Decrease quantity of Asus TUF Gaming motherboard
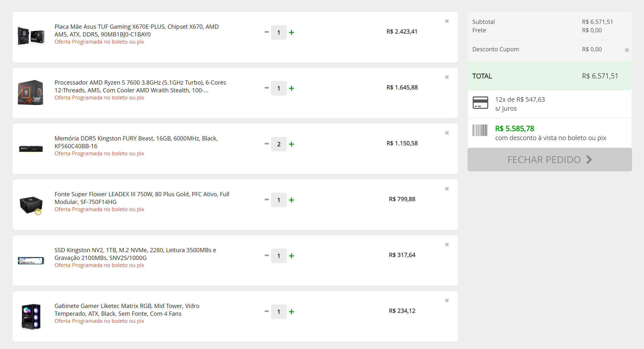644x349 pixels. (x=267, y=32)
